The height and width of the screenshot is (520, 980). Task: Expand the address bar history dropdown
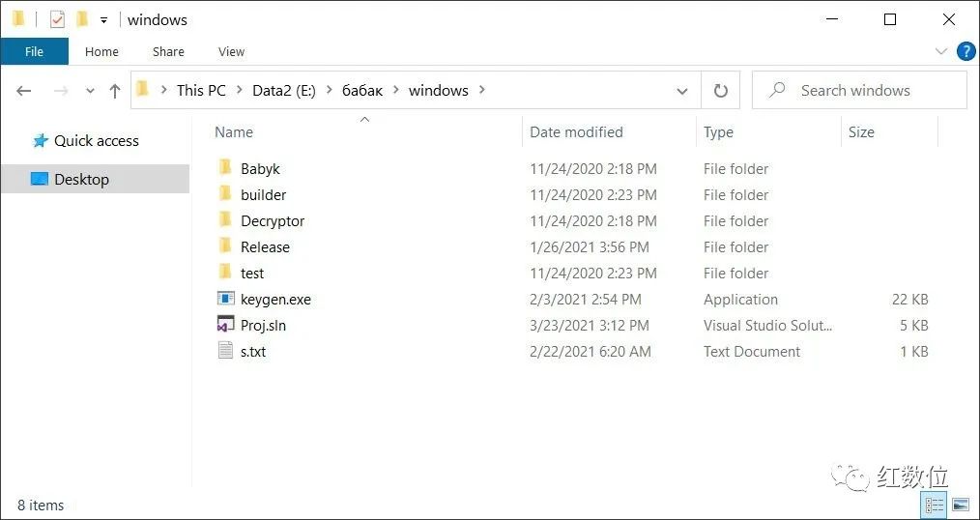[x=682, y=91]
